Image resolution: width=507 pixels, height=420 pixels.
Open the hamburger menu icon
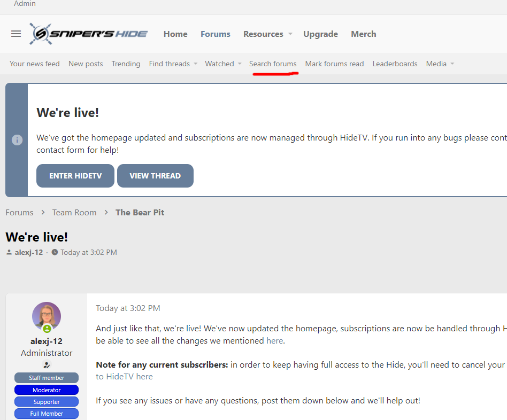pos(16,34)
